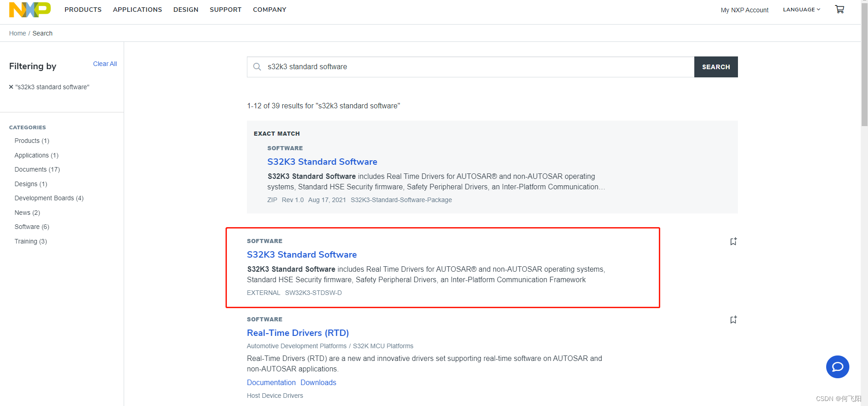Filter by Training (3) category
Viewport: 868px width, 406px height.
[31, 241]
